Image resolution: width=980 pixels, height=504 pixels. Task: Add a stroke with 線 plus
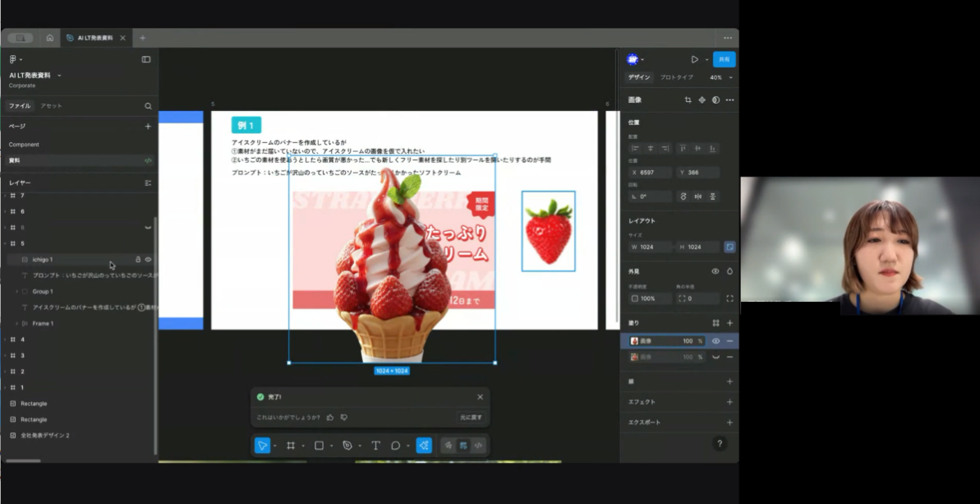(x=729, y=381)
